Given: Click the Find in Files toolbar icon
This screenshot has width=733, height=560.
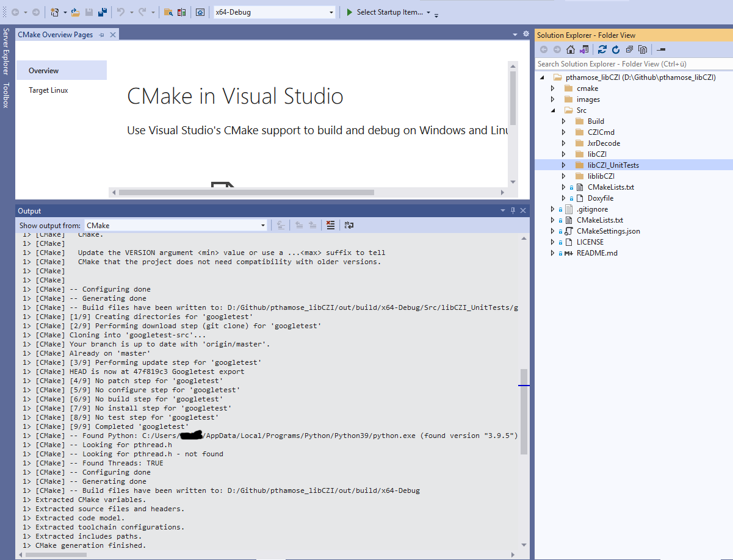Looking at the screenshot, I should click(168, 12).
